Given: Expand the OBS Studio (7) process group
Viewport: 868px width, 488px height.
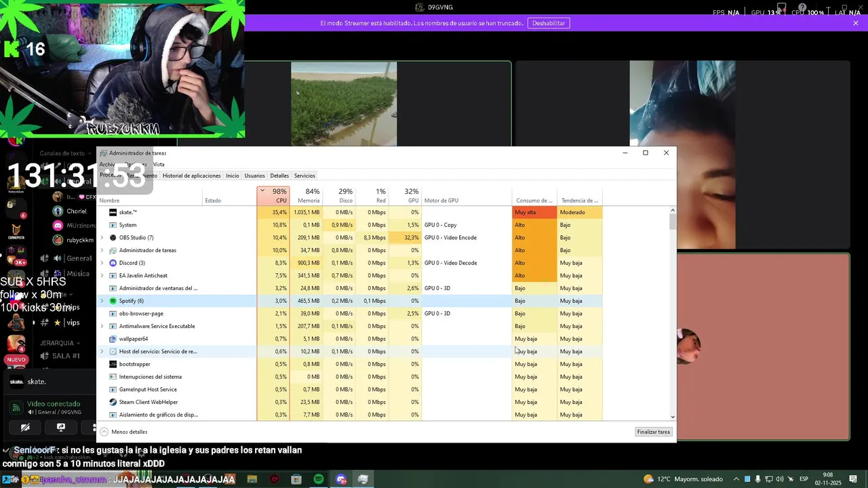Looking at the screenshot, I should tap(102, 238).
